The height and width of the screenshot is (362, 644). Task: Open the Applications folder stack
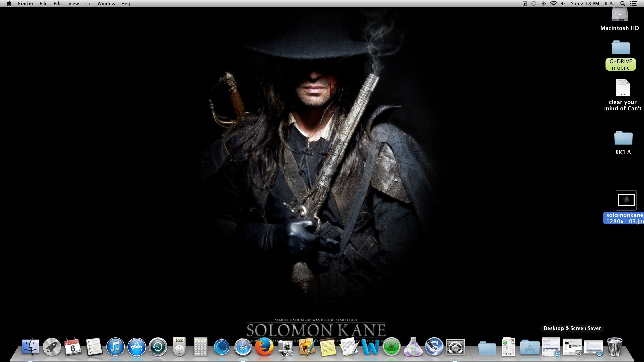530,347
